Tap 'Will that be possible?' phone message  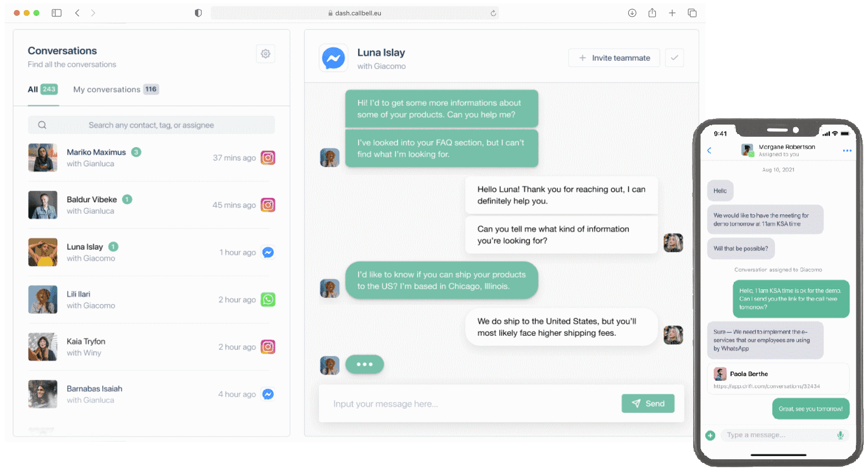click(741, 249)
